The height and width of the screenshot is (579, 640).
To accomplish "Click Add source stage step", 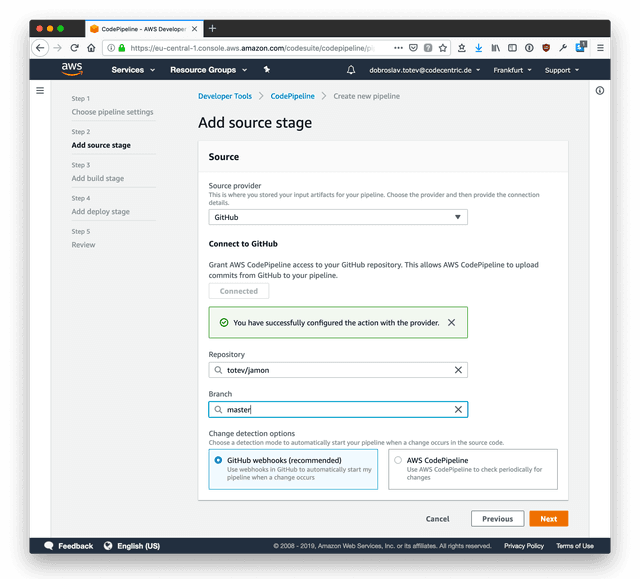I will 101,145.
